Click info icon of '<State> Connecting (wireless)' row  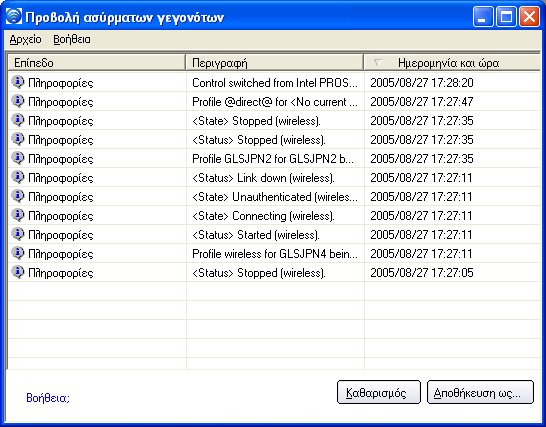pos(17,215)
